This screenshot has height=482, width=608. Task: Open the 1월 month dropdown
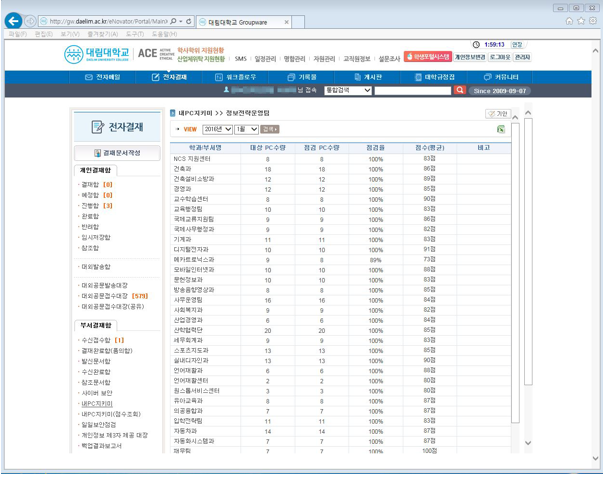click(246, 129)
